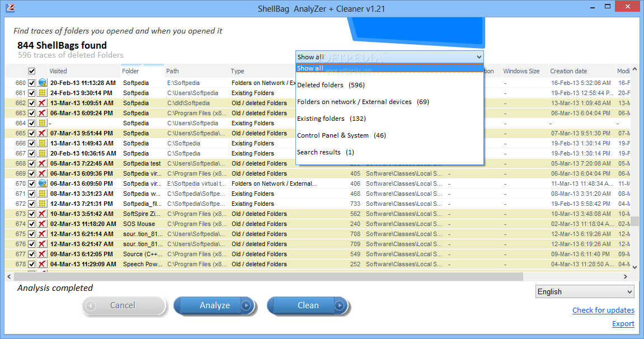Click the ShellBag AnalyZer app icon in title bar

point(11,7)
